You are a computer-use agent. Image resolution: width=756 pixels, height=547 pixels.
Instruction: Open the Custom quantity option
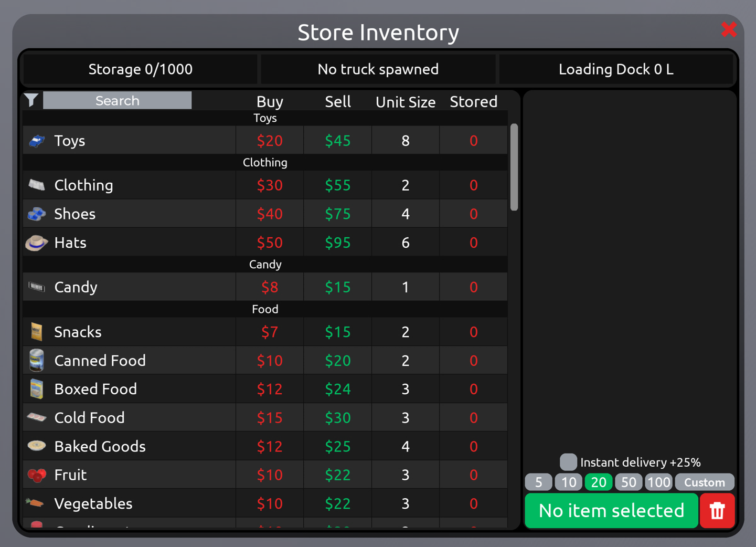pos(704,482)
